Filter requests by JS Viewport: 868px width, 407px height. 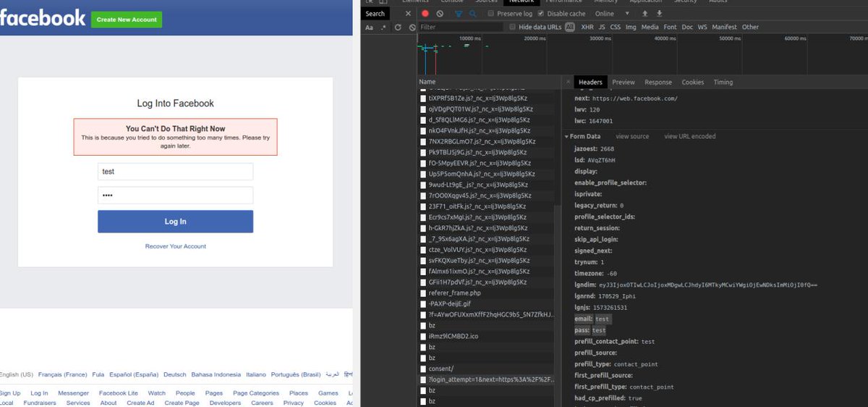point(602,28)
